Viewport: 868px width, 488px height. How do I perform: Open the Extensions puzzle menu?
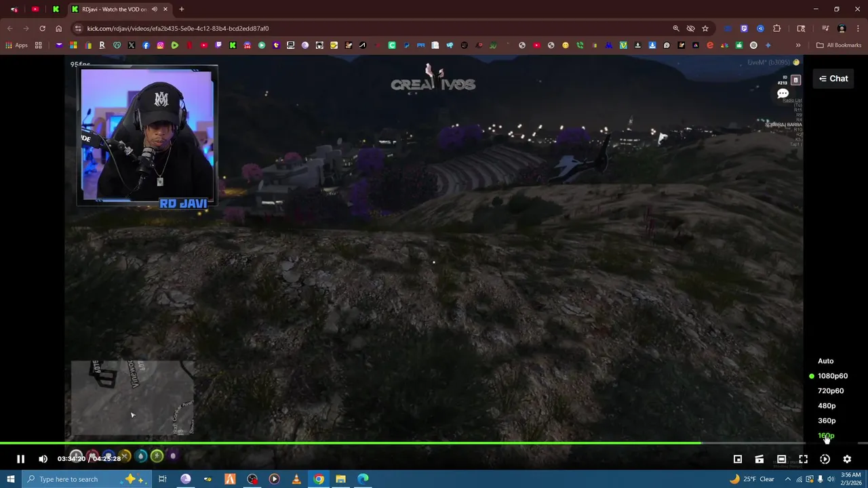pyautogui.click(x=777, y=28)
